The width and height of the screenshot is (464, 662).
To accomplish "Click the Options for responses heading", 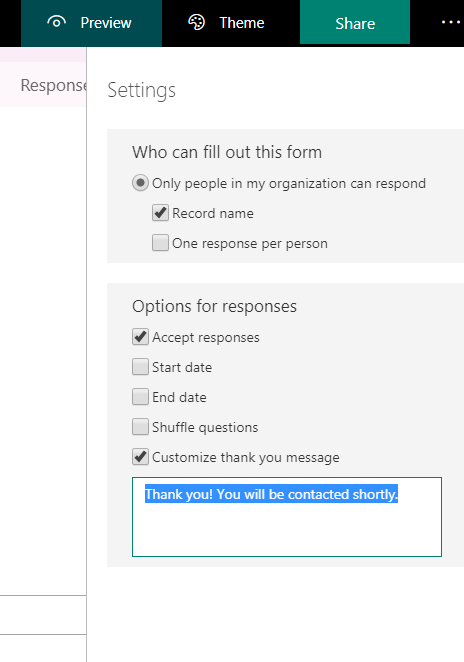I will point(214,307).
